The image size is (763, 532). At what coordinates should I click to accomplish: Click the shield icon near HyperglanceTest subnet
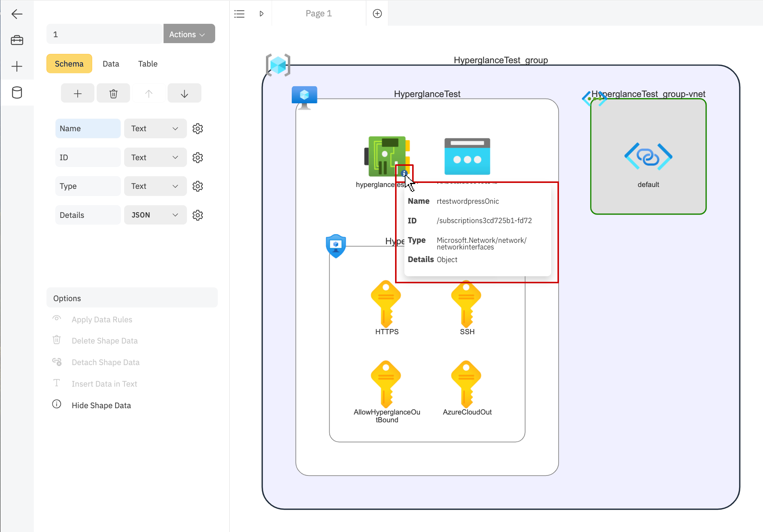(336, 245)
